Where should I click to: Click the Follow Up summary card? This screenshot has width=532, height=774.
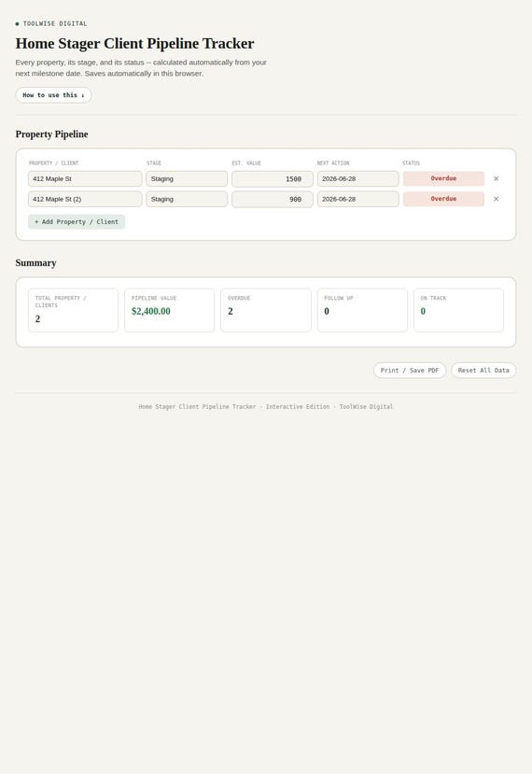362,310
